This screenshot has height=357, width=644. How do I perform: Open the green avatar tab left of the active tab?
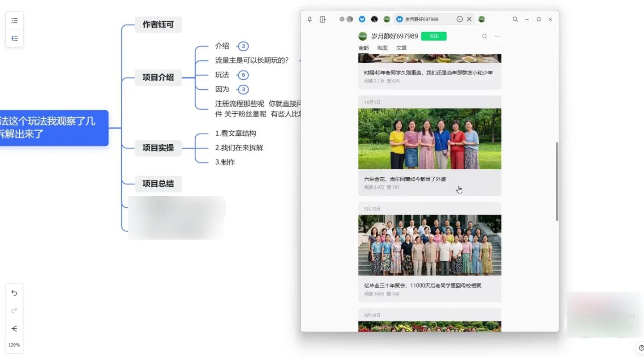click(386, 19)
